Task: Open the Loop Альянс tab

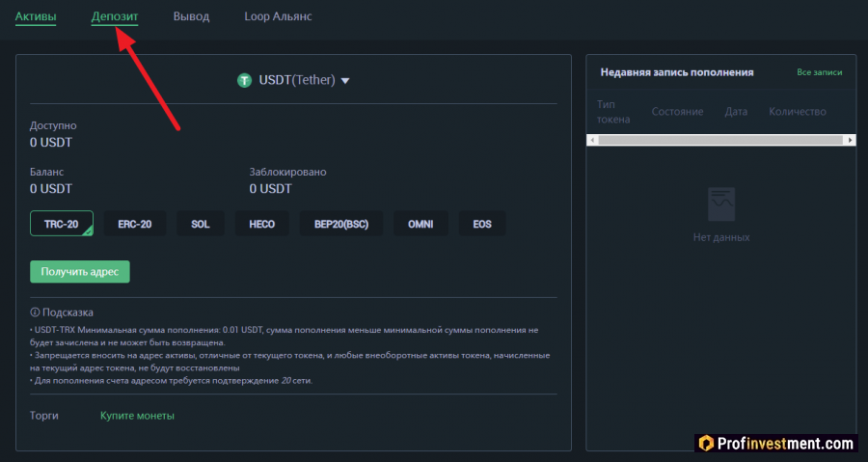Action: click(x=278, y=16)
